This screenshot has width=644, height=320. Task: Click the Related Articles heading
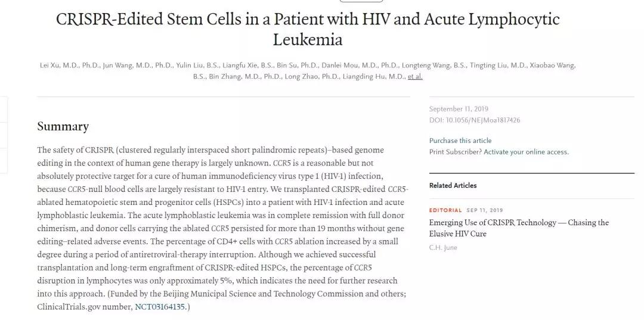pyautogui.click(x=453, y=185)
